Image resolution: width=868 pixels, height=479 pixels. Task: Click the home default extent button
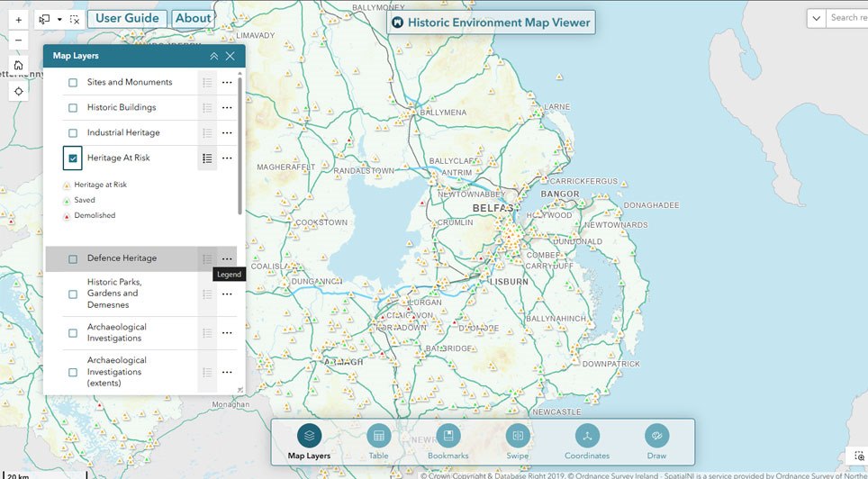click(x=19, y=66)
